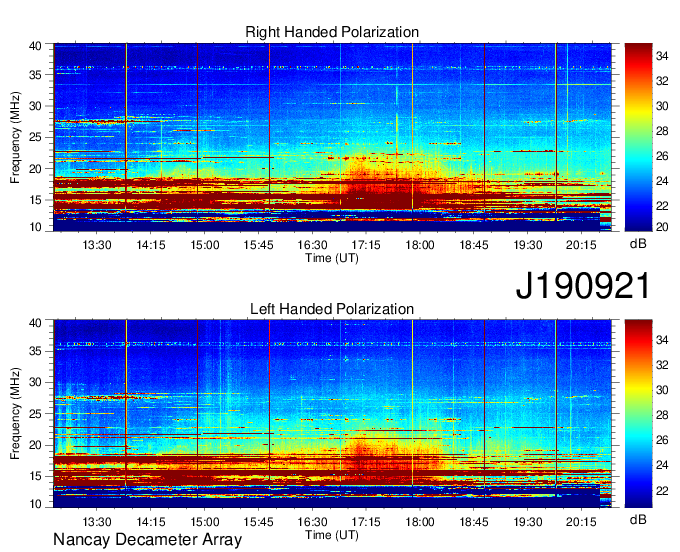
Task: Click the 18:00 time tick on Right Handed plot
Action: (x=420, y=245)
